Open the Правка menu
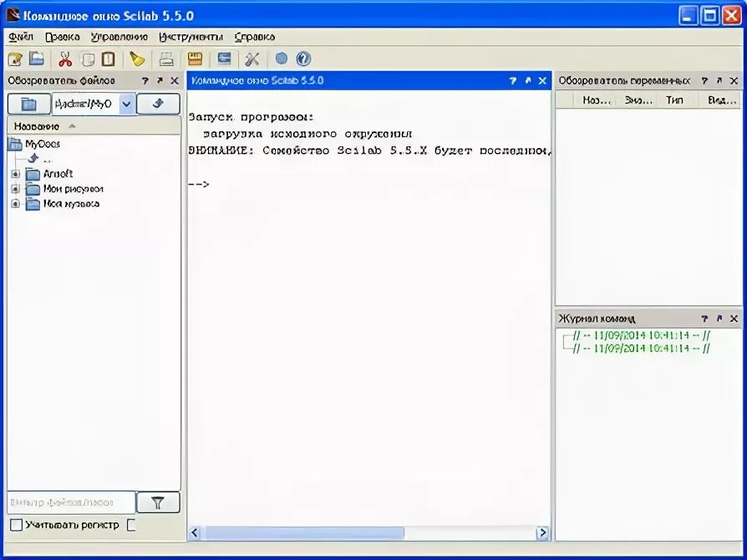Screen dimensions: 747x560 coord(63,37)
